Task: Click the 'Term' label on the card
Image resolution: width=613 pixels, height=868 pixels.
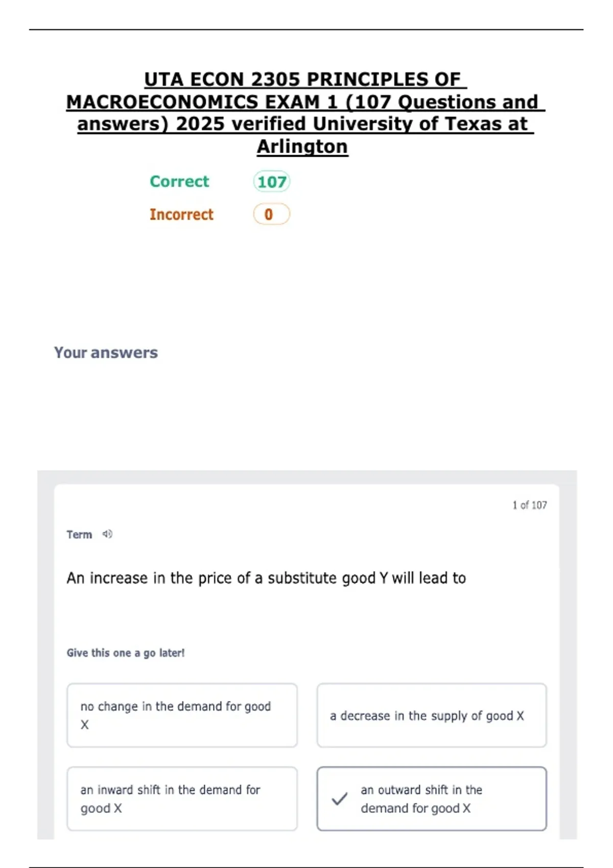Action: pyautogui.click(x=79, y=535)
